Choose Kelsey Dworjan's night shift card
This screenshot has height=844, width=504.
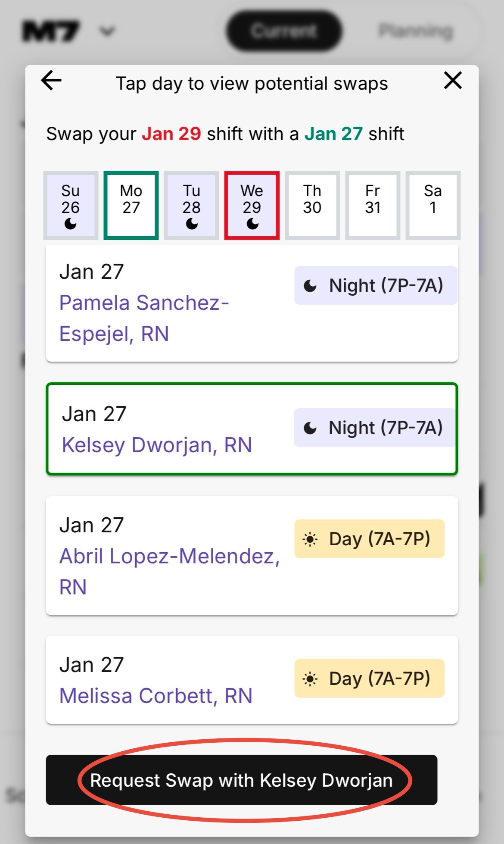(252, 429)
